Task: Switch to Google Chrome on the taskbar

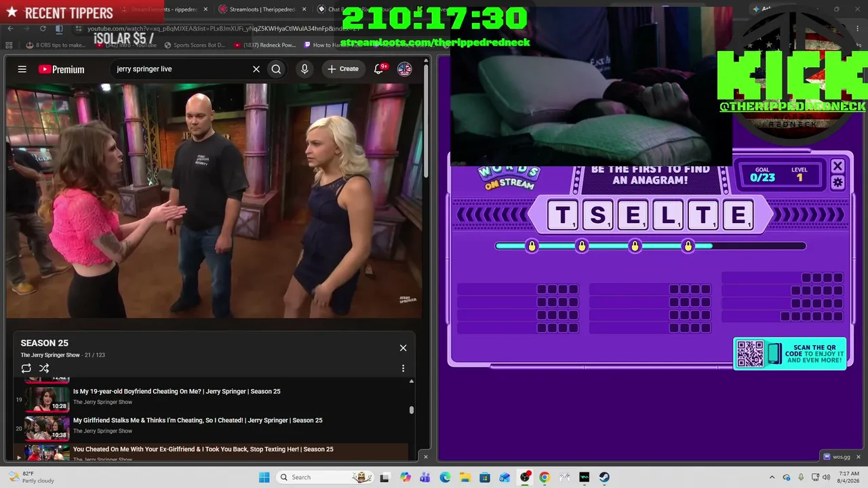Action: [545, 477]
